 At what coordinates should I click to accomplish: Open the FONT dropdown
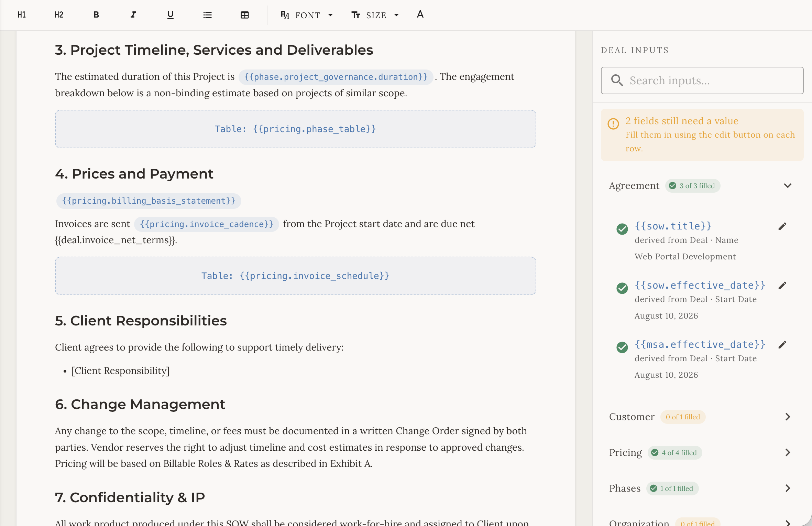(307, 15)
